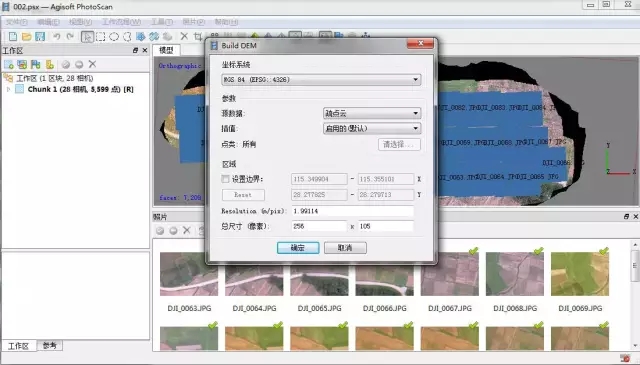Select the Navigation arrow tool
This screenshot has height=365, width=640.
click(x=87, y=37)
